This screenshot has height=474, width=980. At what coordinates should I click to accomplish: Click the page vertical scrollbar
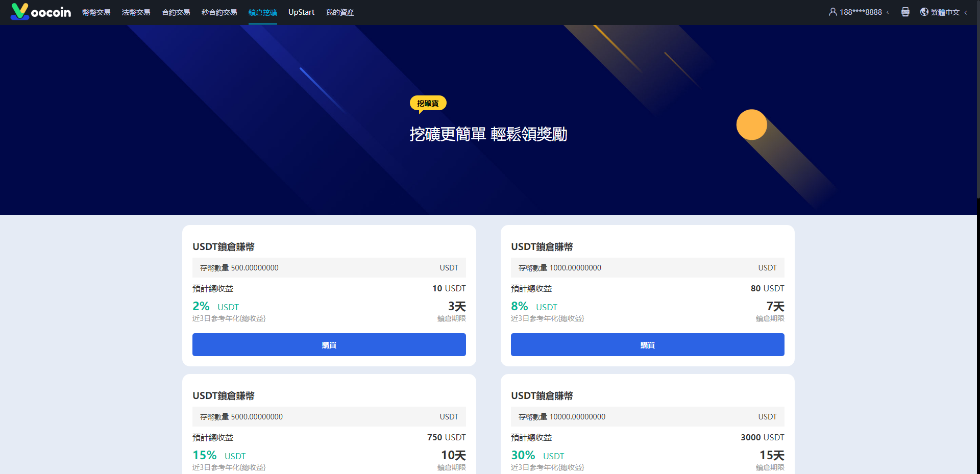(x=978, y=102)
